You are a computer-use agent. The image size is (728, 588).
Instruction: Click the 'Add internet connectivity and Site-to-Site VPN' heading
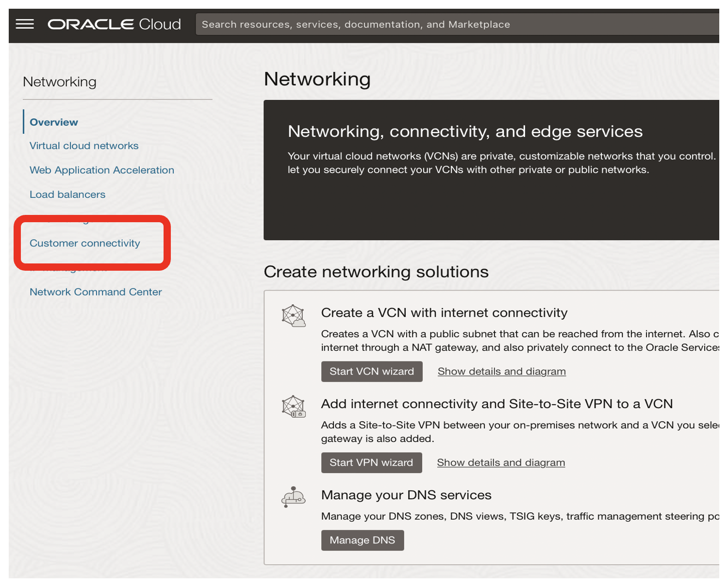(496, 404)
